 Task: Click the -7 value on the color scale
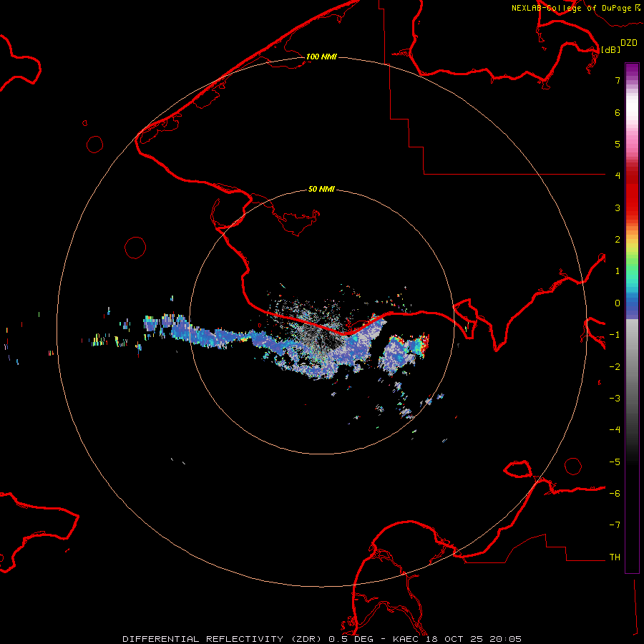pos(615,525)
